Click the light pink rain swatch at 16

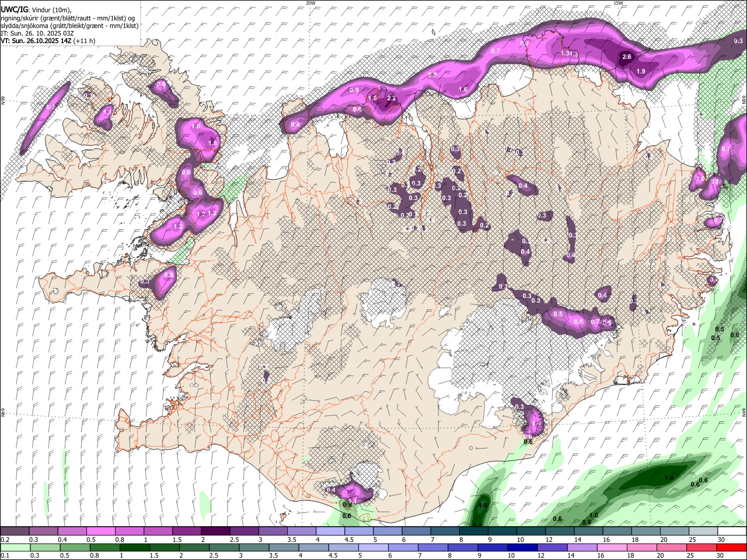point(612,548)
